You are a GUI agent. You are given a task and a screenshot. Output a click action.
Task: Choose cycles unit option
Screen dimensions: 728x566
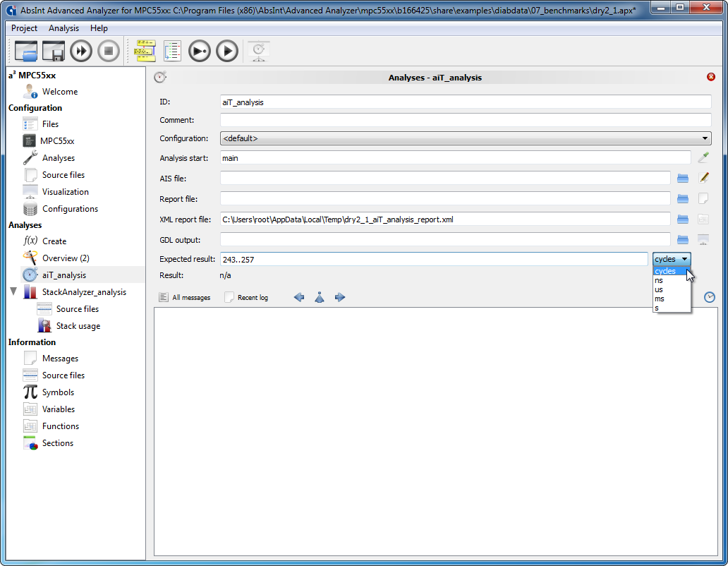click(x=672, y=271)
